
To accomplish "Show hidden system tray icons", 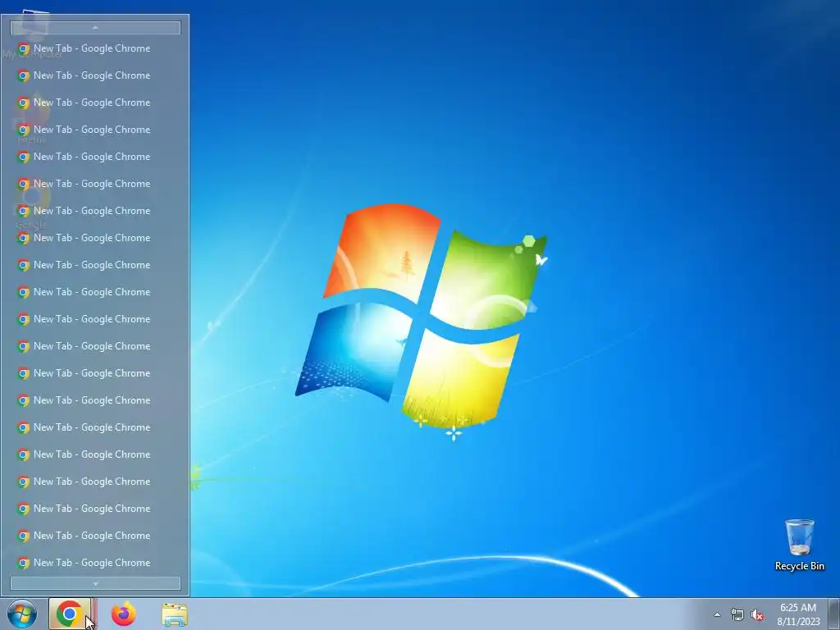I will click(x=717, y=614).
